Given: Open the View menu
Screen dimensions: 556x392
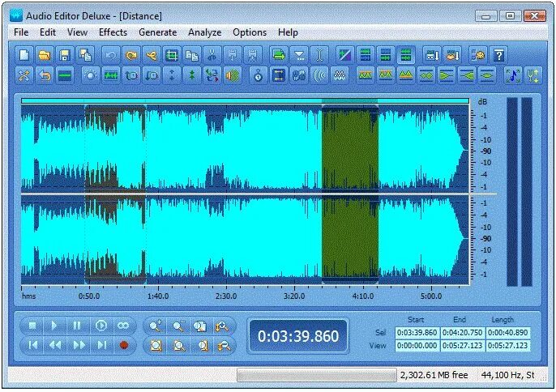Looking at the screenshot, I should pyautogui.click(x=77, y=32).
